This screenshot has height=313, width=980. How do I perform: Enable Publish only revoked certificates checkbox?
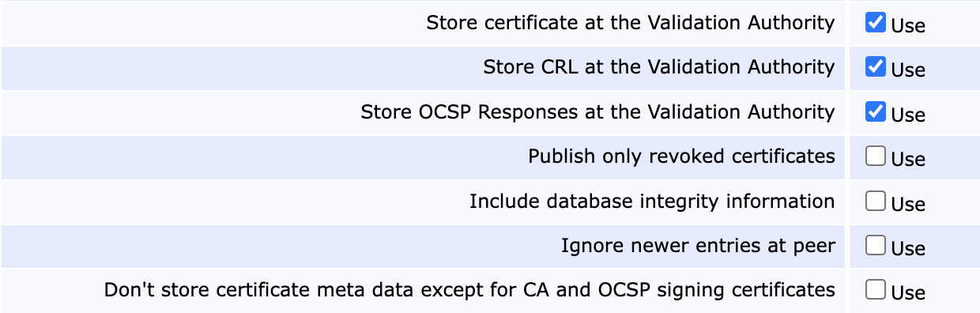pos(875,156)
